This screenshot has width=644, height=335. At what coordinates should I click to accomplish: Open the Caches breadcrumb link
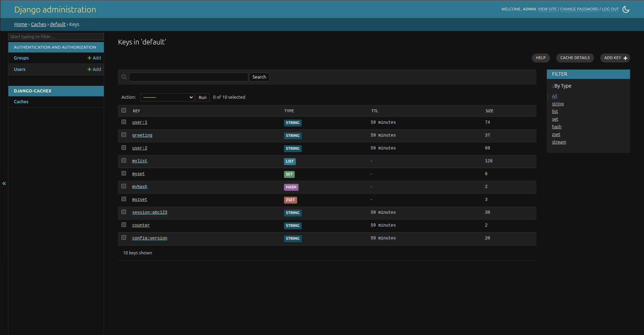pos(39,24)
